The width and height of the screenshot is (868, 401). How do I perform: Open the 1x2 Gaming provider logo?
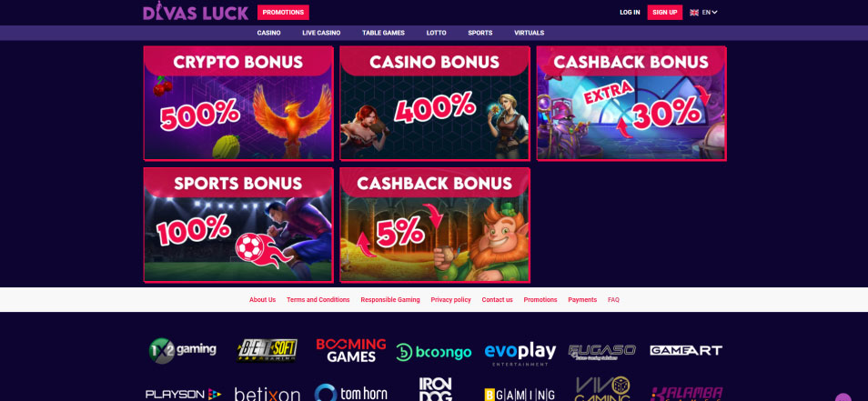(182, 351)
